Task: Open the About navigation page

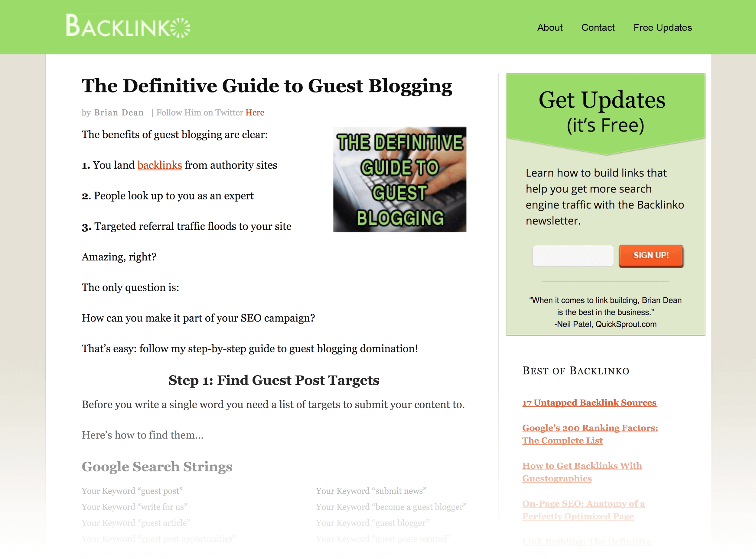Action: click(550, 27)
